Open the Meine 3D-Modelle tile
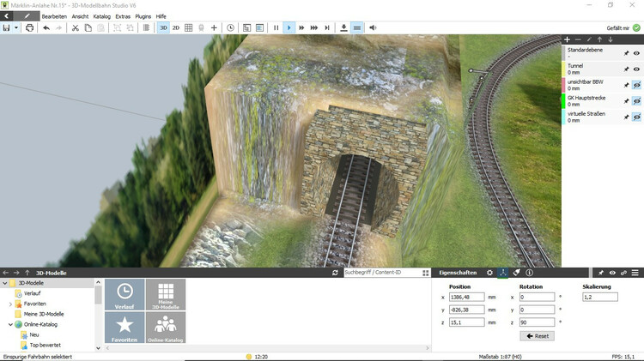Viewport: 644px width, 361px height. tap(165, 294)
